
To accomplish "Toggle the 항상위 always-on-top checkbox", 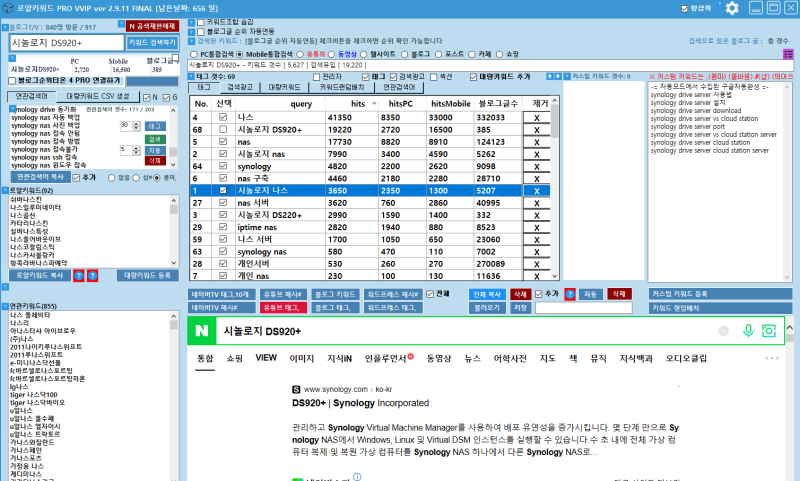I will pyautogui.click(x=685, y=9).
